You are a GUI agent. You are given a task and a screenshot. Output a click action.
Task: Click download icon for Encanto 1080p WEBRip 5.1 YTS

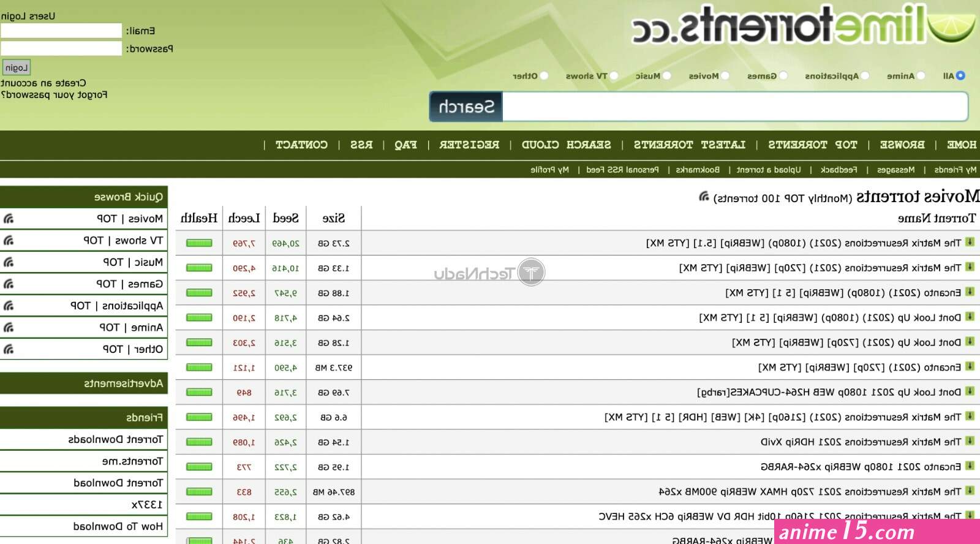[x=970, y=292]
